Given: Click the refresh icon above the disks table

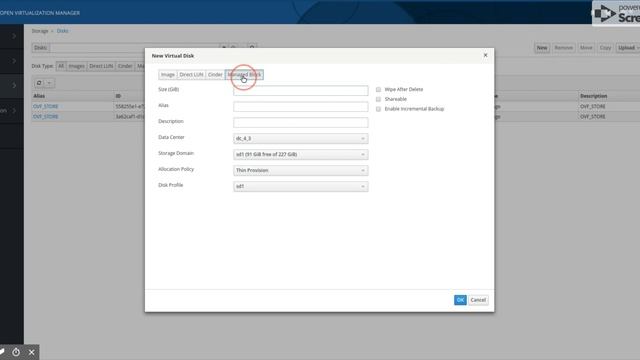Looking at the screenshot, I should pos(39,83).
